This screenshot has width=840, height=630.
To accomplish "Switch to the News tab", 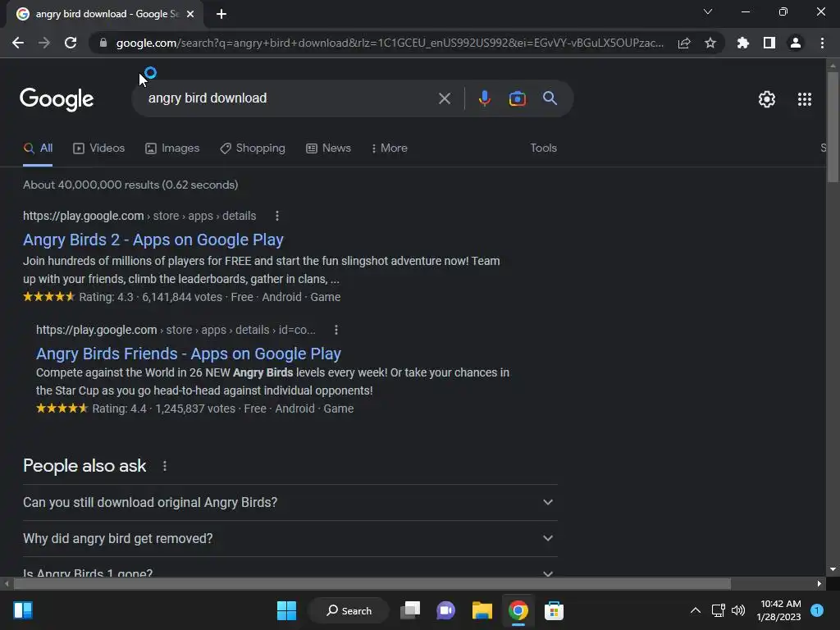I will pos(328,148).
